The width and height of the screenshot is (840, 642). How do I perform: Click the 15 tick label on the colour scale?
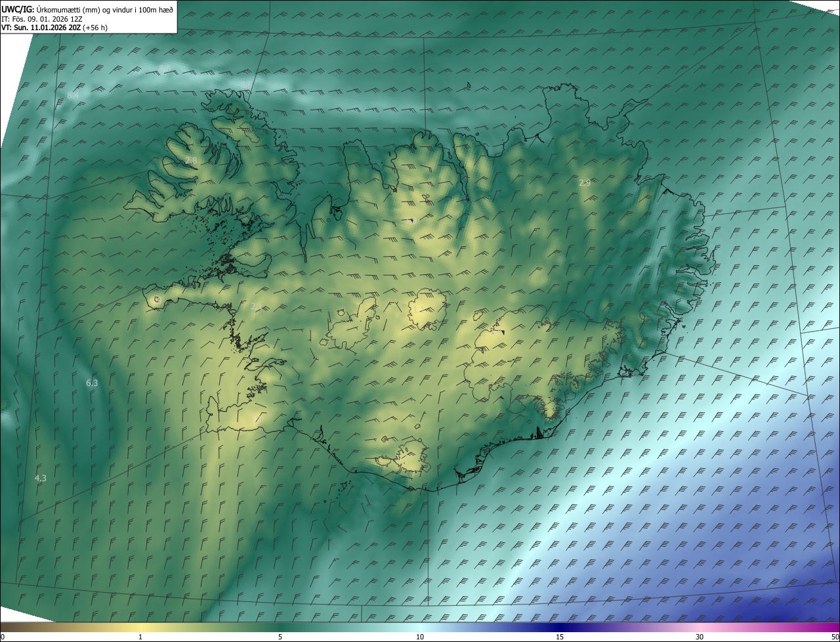click(560, 637)
